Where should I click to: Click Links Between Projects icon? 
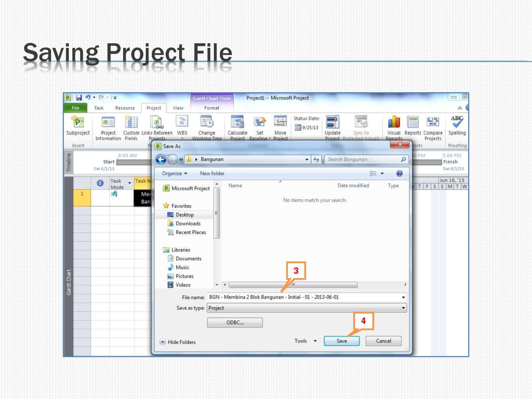[x=157, y=122]
